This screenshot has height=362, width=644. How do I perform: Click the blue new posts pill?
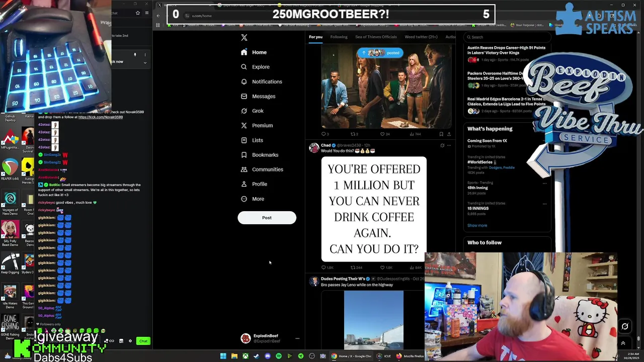click(380, 53)
